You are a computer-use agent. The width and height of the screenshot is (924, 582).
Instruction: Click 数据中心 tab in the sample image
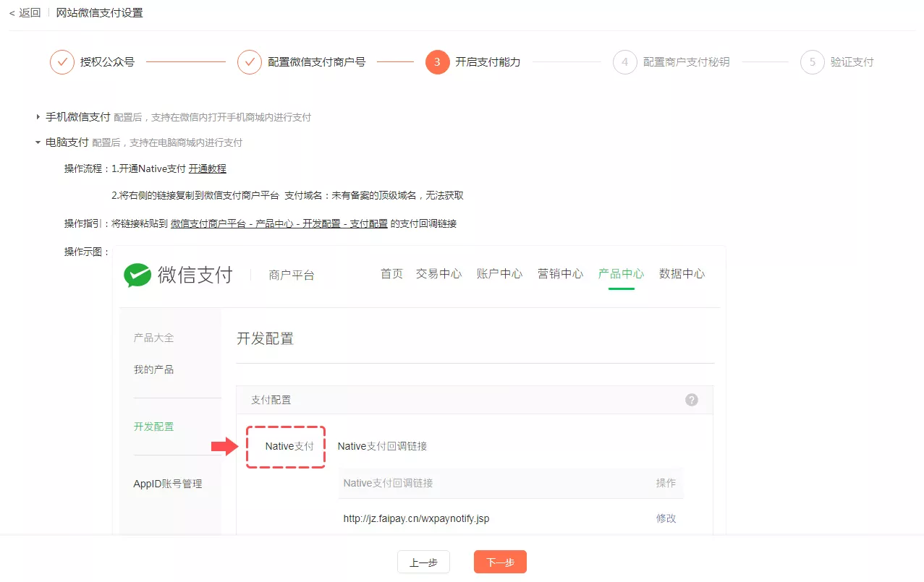pos(682,273)
